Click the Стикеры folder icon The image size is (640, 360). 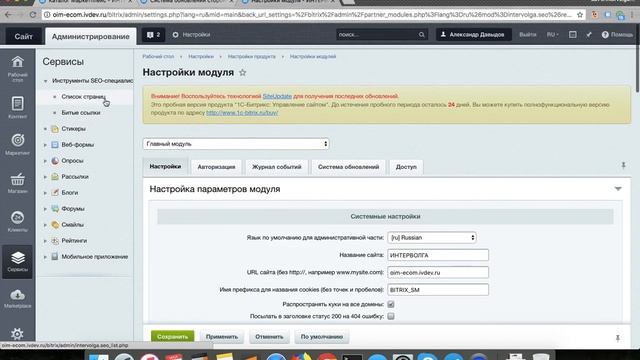(x=55, y=129)
